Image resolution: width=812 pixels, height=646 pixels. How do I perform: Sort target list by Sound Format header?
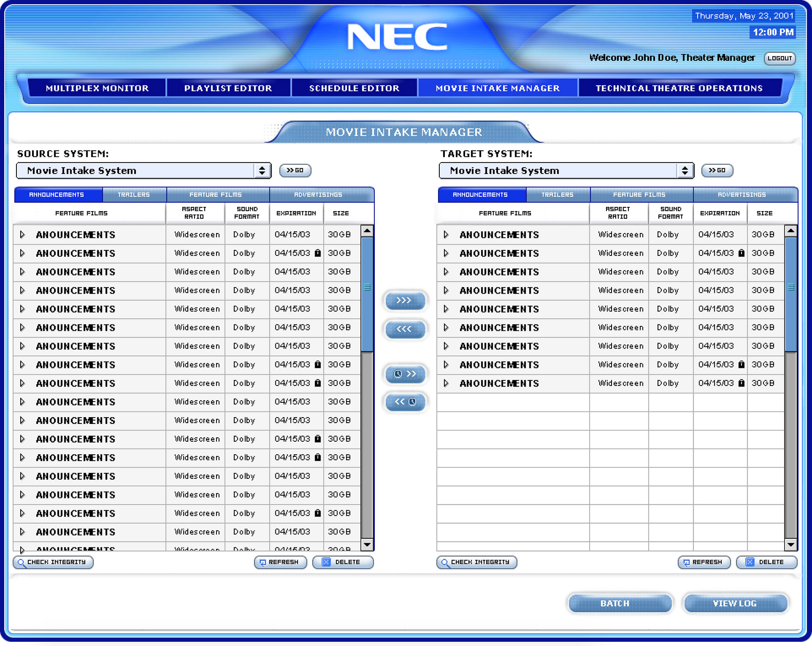click(x=671, y=213)
